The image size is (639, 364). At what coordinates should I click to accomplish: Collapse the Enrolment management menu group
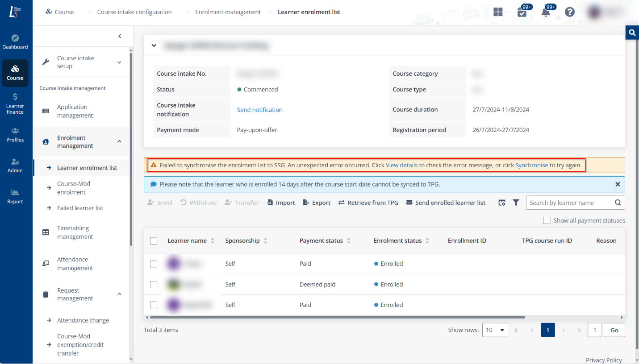tap(119, 141)
